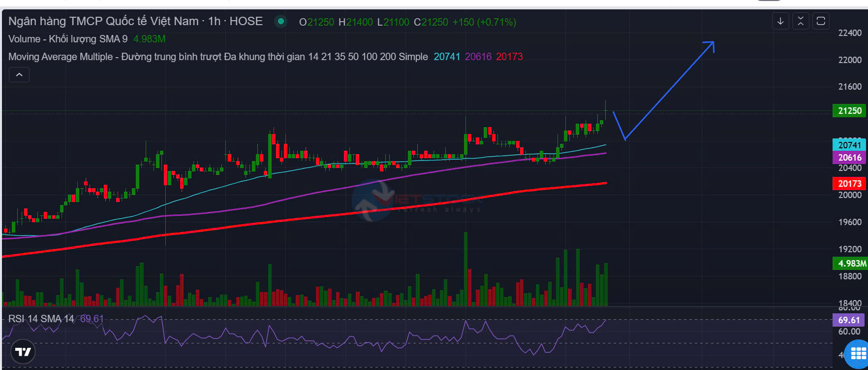This screenshot has width=868, height=370.
Task: Click the green market status dot
Action: pos(281,22)
